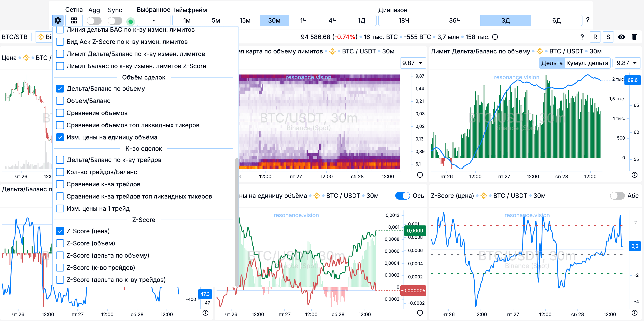
Task: Click the question mark beside Диапазон
Action: (x=587, y=20)
